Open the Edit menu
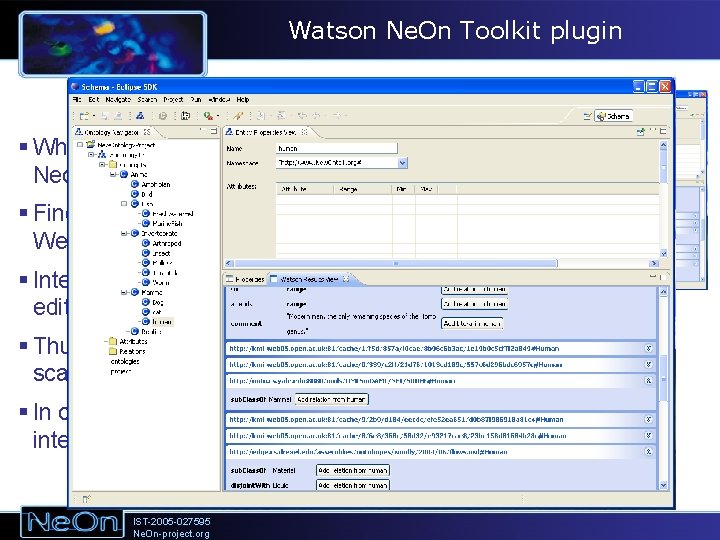 tap(94, 100)
